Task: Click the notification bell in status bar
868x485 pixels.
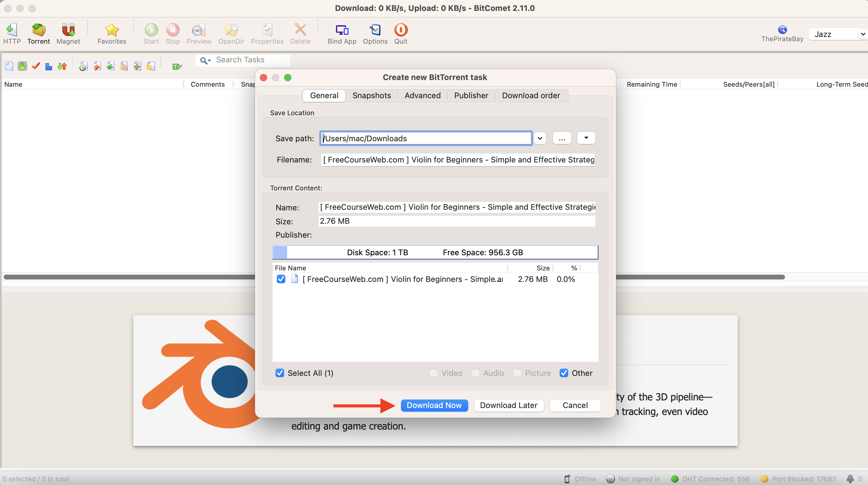Action: [x=850, y=479]
